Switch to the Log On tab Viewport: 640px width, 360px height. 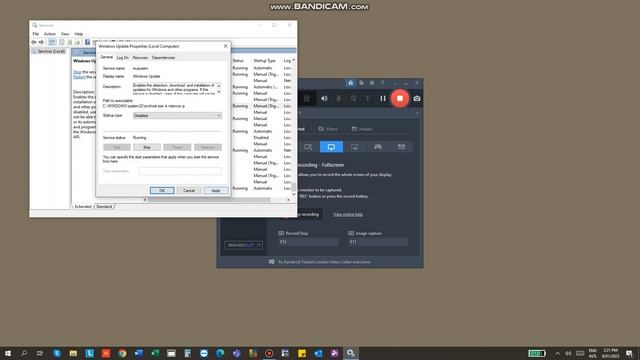122,58
